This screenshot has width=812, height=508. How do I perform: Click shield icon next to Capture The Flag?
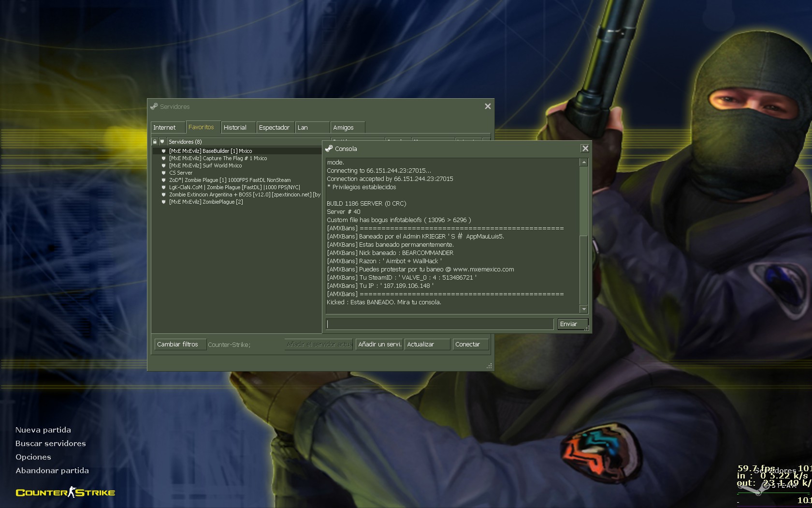(164, 158)
